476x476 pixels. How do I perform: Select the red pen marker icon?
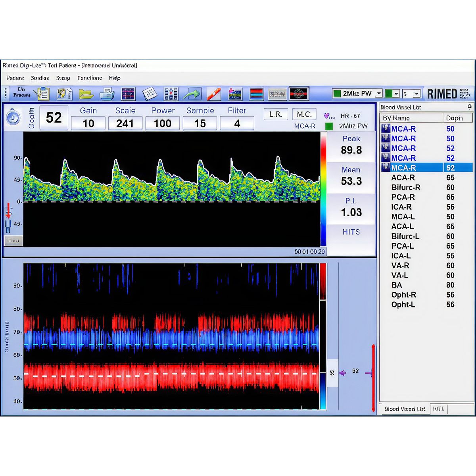click(214, 94)
